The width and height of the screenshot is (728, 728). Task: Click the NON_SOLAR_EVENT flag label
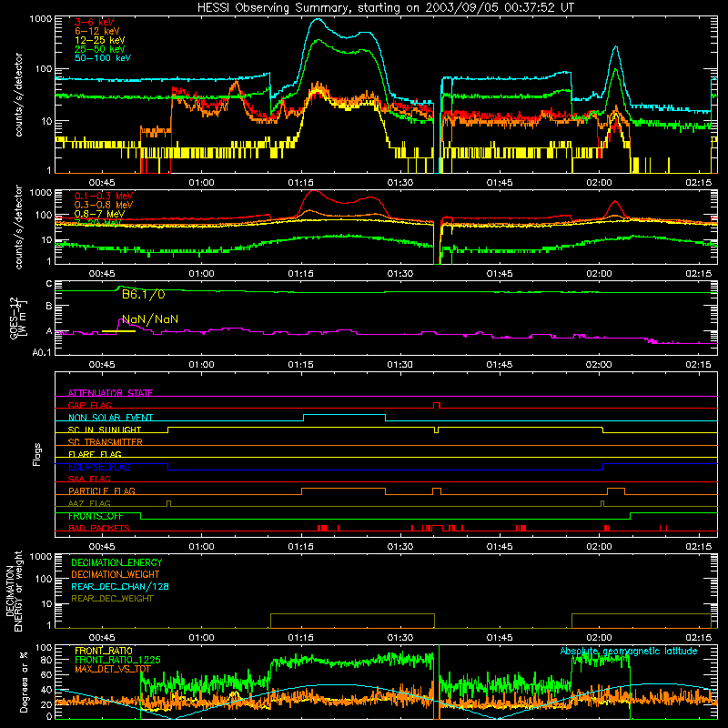click(110, 418)
